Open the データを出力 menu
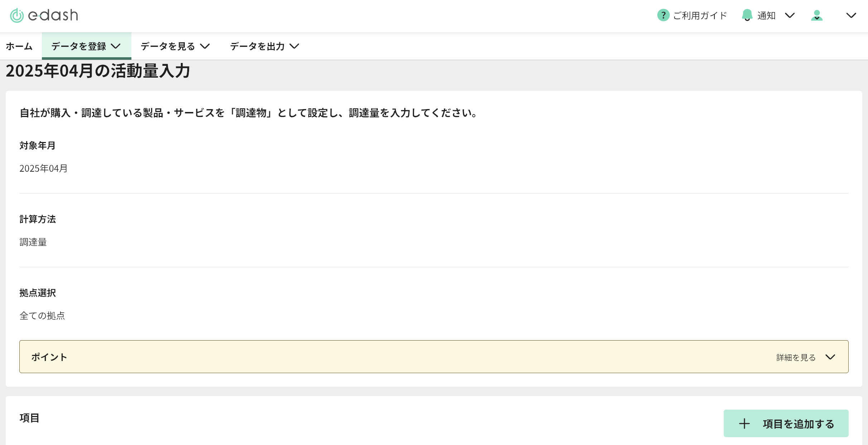 pos(265,46)
